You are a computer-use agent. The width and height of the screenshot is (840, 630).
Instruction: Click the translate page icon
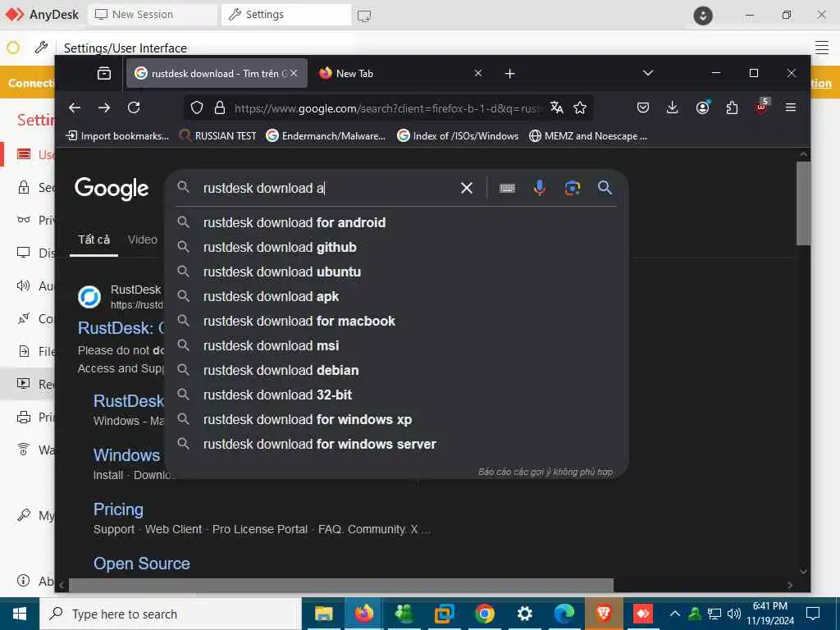point(557,107)
